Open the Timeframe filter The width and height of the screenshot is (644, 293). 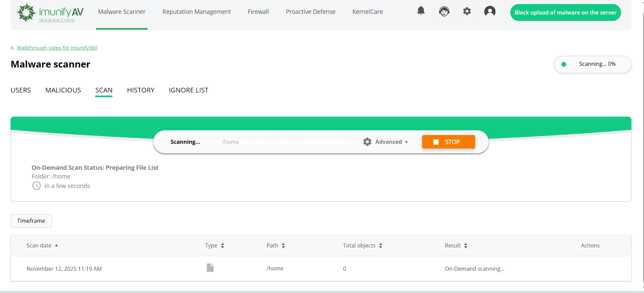click(31, 221)
